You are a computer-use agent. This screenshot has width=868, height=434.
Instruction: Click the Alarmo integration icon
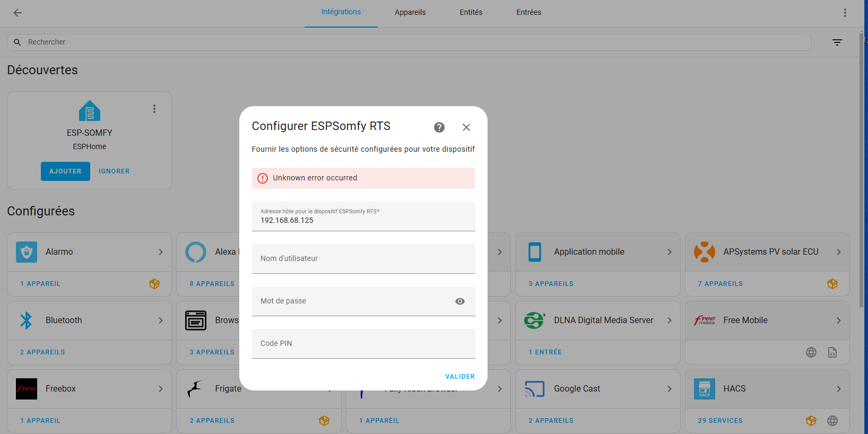click(x=27, y=252)
